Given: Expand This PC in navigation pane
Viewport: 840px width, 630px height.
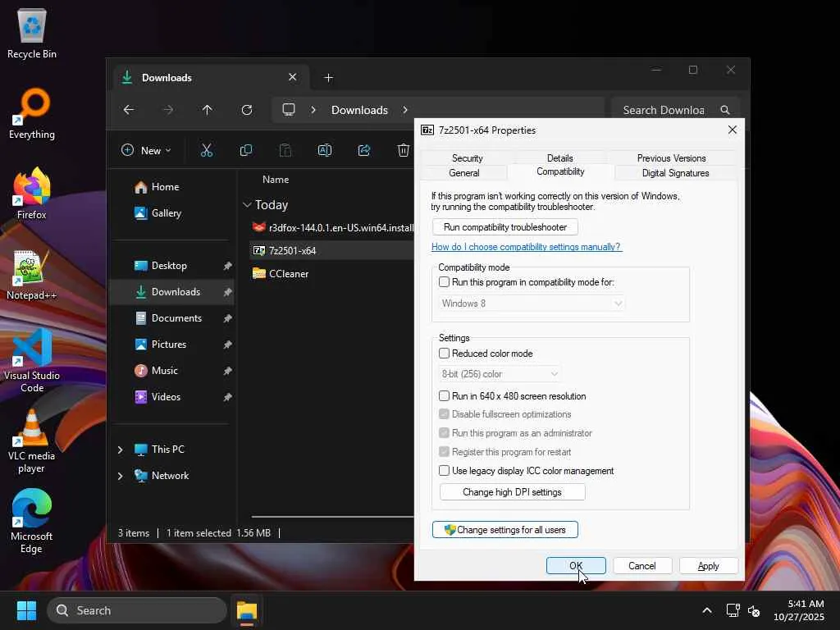Looking at the screenshot, I should tap(121, 450).
